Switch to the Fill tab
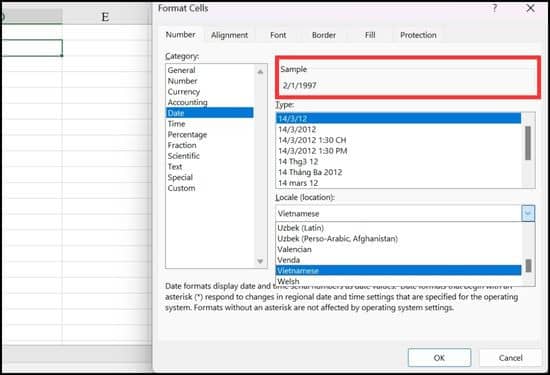Viewport: 550px width, 375px height. click(x=370, y=35)
